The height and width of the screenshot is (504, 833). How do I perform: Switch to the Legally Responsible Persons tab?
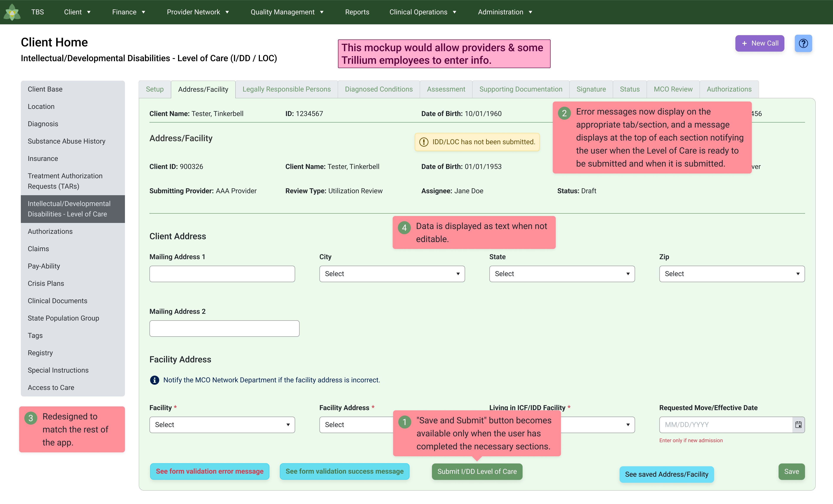click(286, 89)
